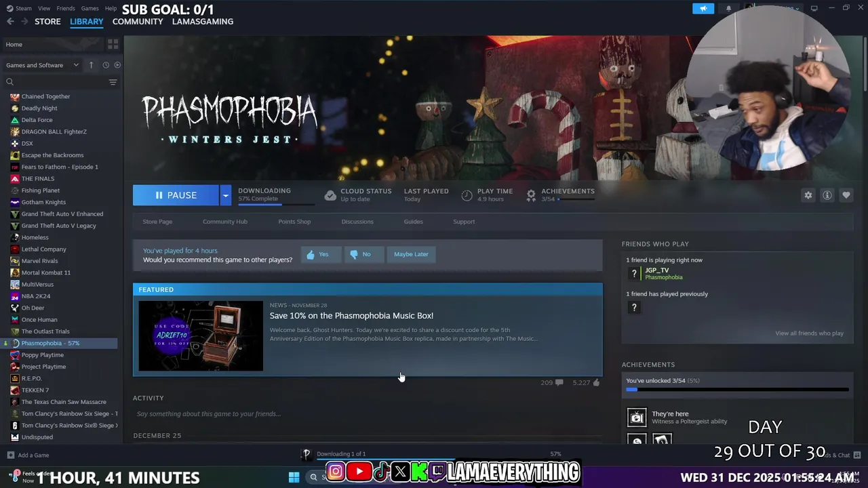Open the Points Shop link
This screenshot has height=488, width=868.
pyautogui.click(x=294, y=222)
